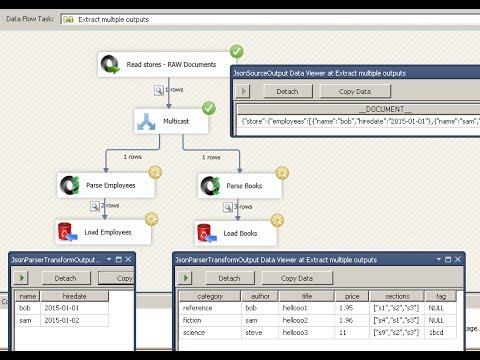
Task: Click green checkmark on Read stores component
Action: click(x=236, y=52)
